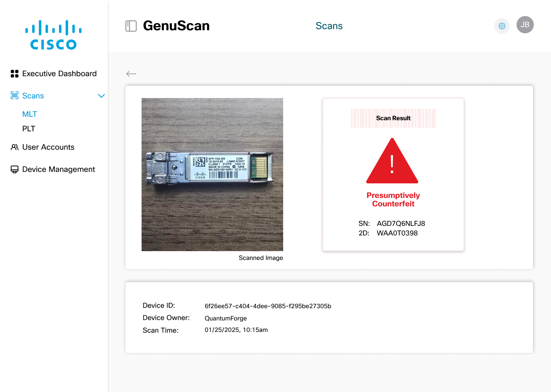Click the Cisco logo in sidebar

click(x=54, y=35)
